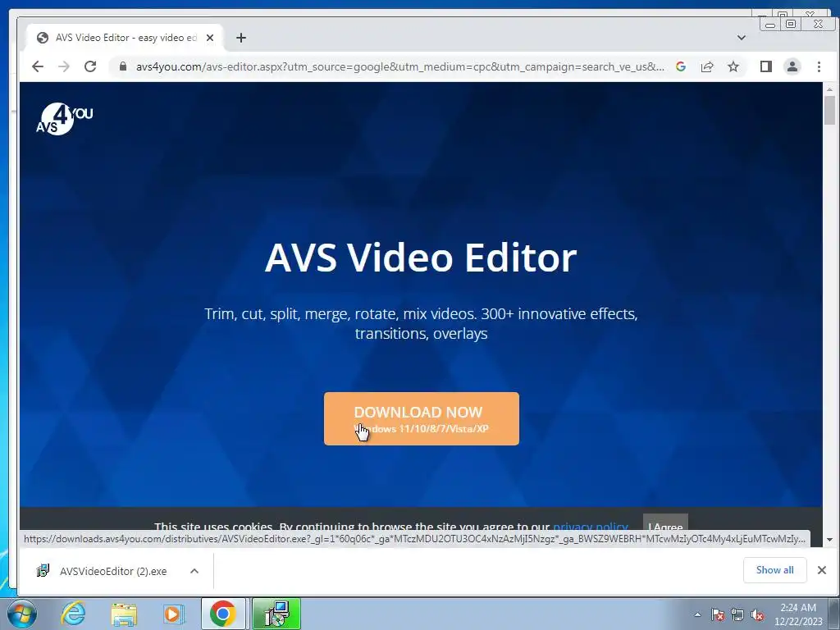This screenshot has height=630, width=840.
Task: Open the side panel icon
Action: [x=766, y=66]
